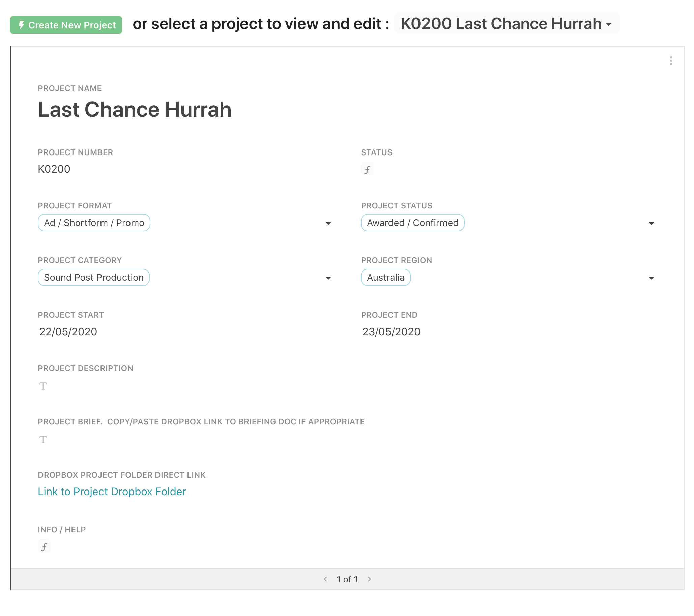Click the 22/05/2020 project start date
Viewport: 694px width, 616px height.
(68, 331)
